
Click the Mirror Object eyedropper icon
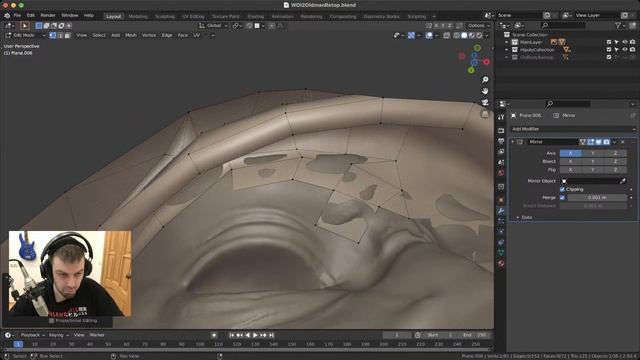[622, 181]
